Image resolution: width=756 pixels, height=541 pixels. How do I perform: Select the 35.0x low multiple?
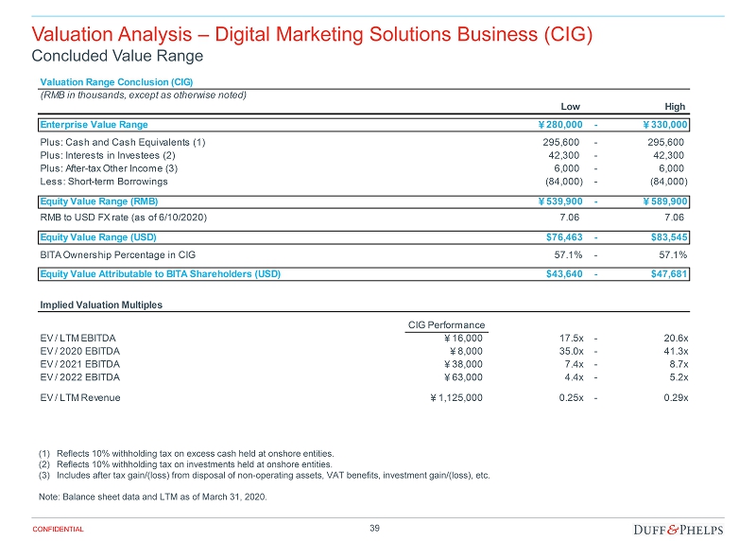(x=572, y=351)
